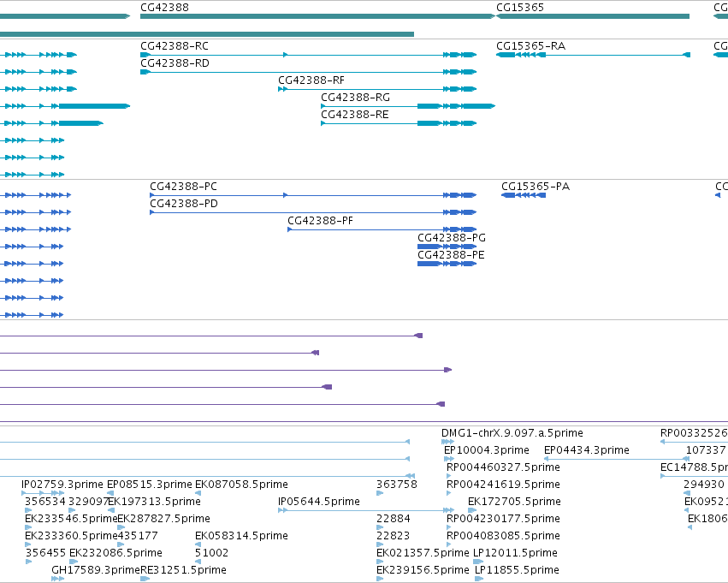Click EK197313.5prime EST label
The height and width of the screenshot is (583, 728).
coord(155,502)
